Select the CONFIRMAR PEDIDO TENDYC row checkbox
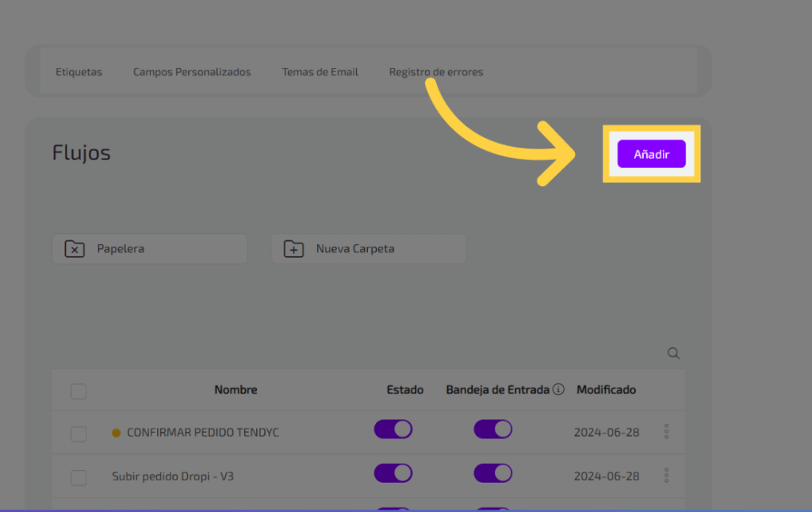The image size is (812, 512). click(79, 434)
